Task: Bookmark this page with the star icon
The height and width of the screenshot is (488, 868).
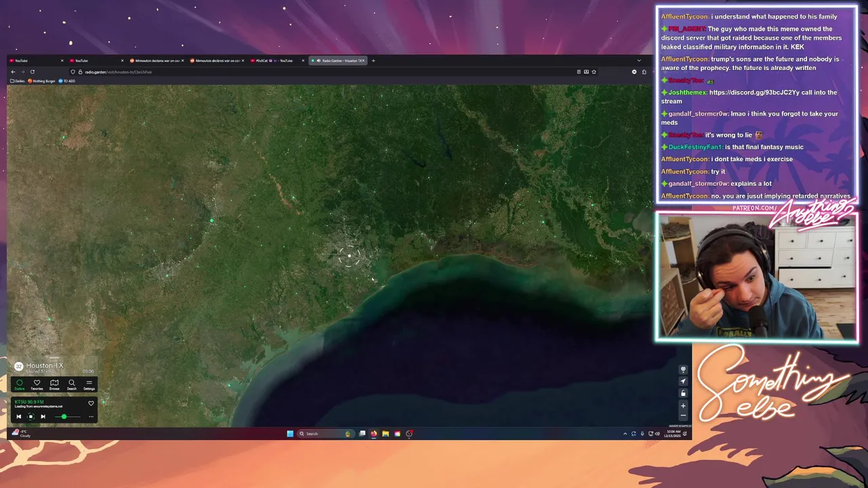Action: [x=594, y=72]
